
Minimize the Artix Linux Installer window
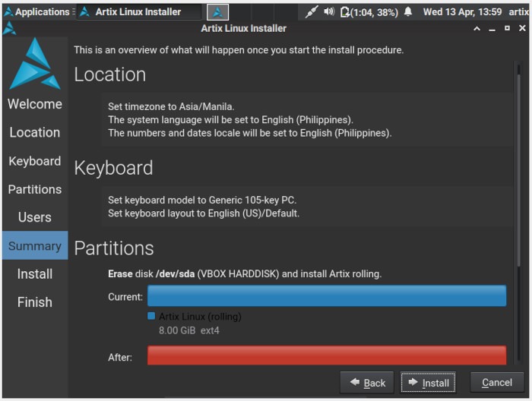pos(492,29)
